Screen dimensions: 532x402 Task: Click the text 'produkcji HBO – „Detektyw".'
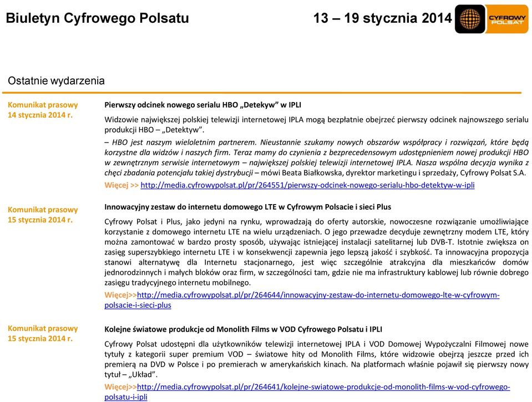tap(154, 130)
